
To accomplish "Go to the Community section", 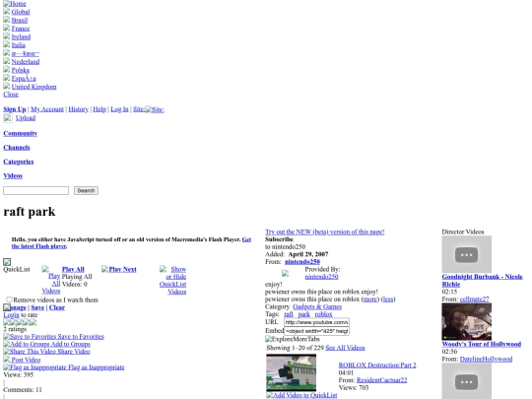I will (x=21, y=133).
